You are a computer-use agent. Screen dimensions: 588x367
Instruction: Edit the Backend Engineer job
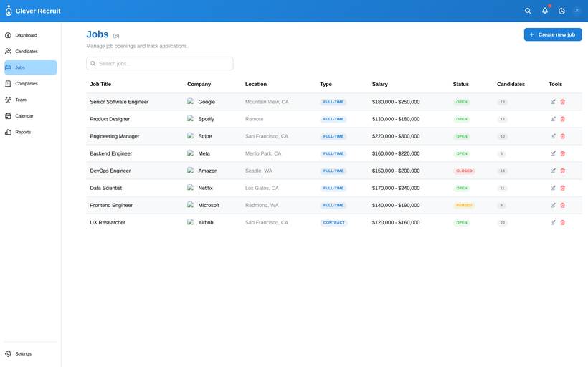point(553,153)
